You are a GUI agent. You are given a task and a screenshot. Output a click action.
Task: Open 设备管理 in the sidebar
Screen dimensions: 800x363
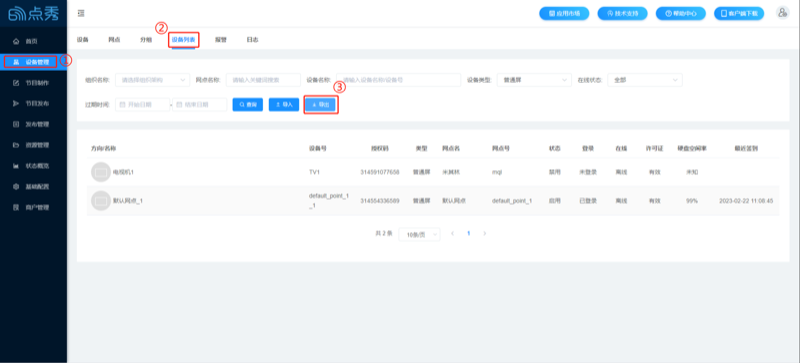pos(33,62)
